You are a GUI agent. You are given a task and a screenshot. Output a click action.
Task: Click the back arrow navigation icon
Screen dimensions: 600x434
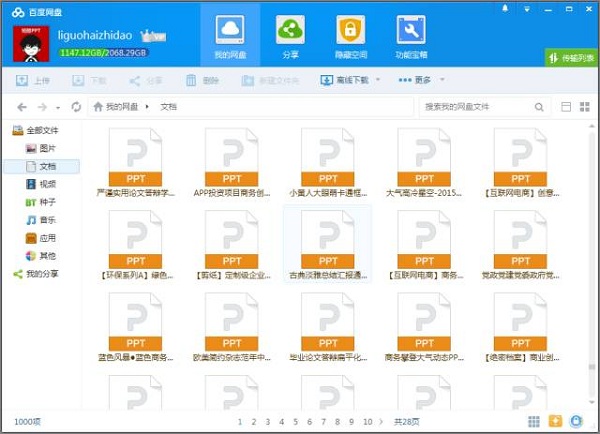tap(22, 106)
